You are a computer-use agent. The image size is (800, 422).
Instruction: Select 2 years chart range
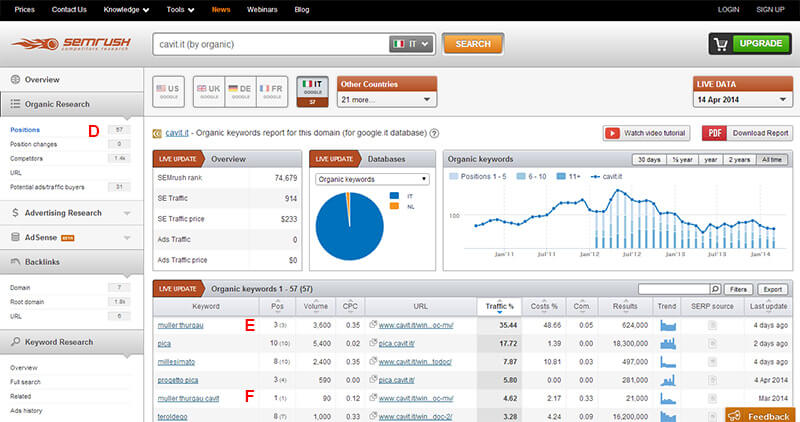[x=739, y=160]
